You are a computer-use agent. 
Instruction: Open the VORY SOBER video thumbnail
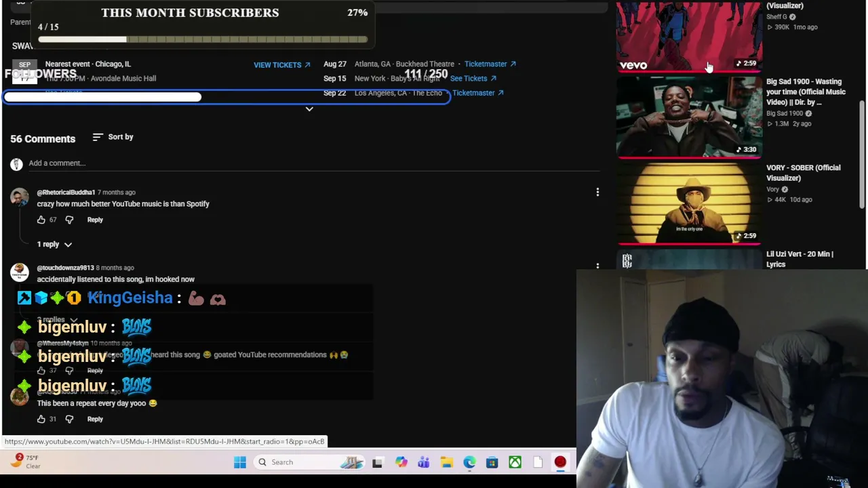coord(689,203)
